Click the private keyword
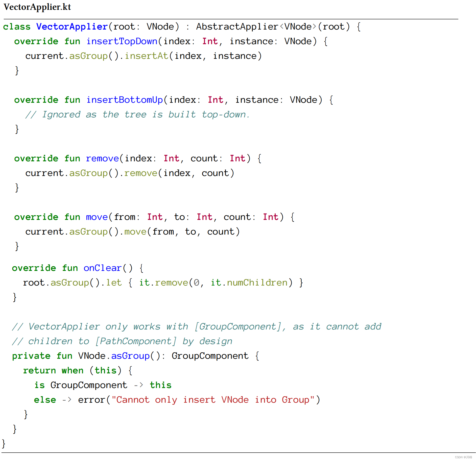The height and width of the screenshot is (461, 476). pyautogui.click(x=31, y=356)
